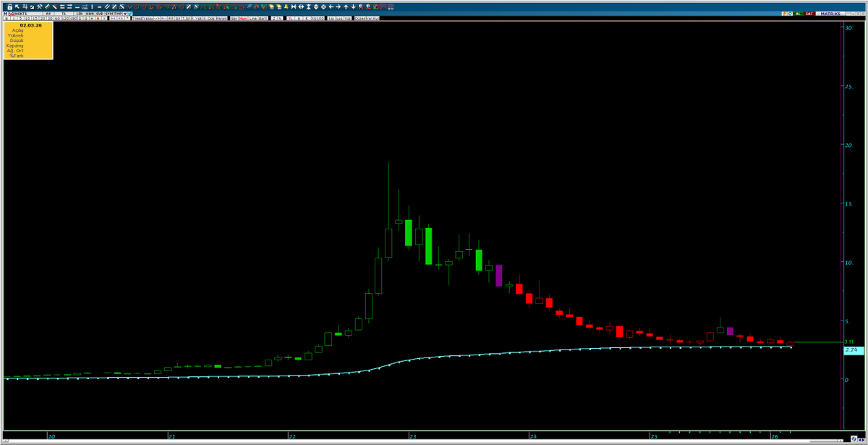Click the Twitter bird icon

pos(129,14)
